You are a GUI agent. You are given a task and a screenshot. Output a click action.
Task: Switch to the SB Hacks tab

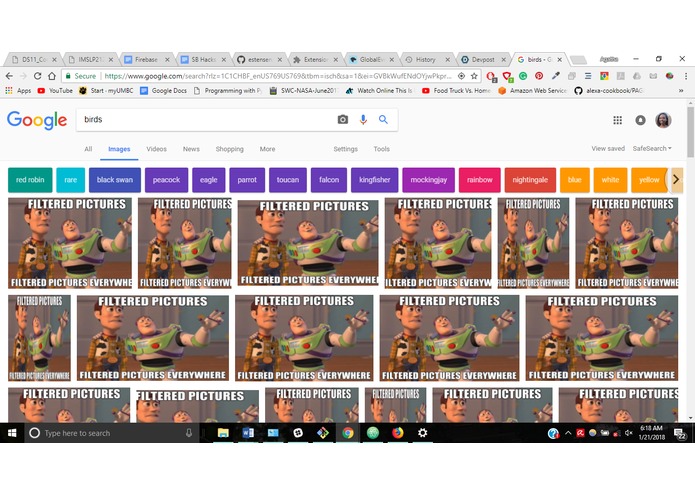pyautogui.click(x=202, y=59)
